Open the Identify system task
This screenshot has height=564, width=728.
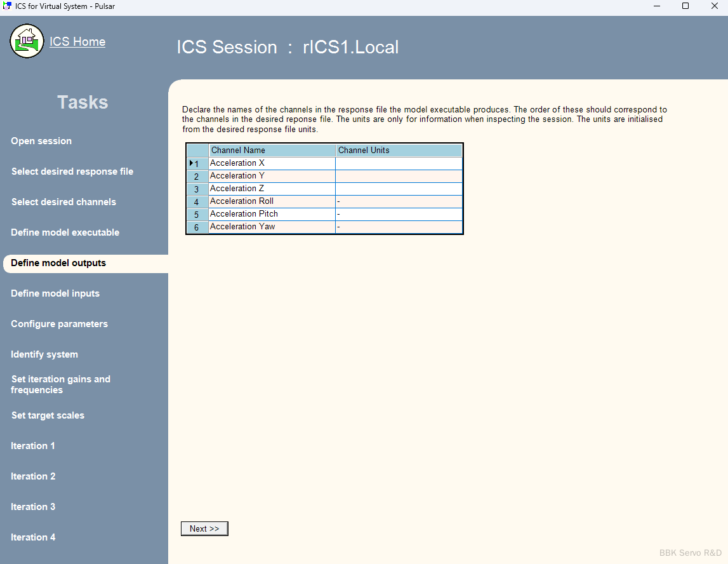point(44,354)
